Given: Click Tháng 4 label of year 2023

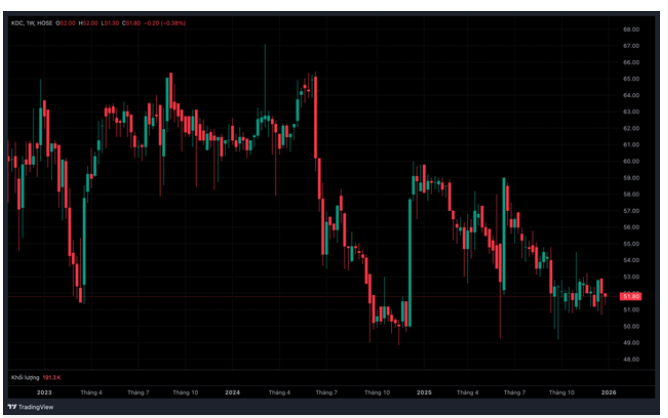Looking at the screenshot, I should 91,392.
